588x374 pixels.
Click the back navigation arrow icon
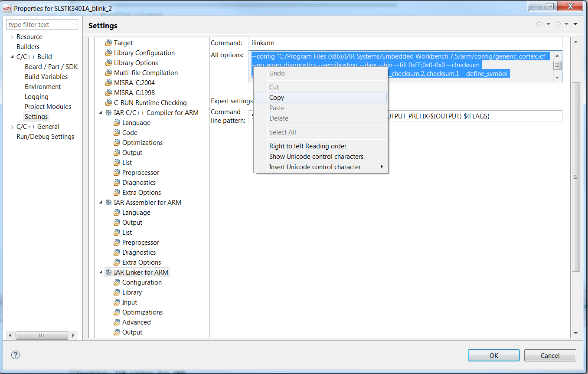pyautogui.click(x=539, y=24)
